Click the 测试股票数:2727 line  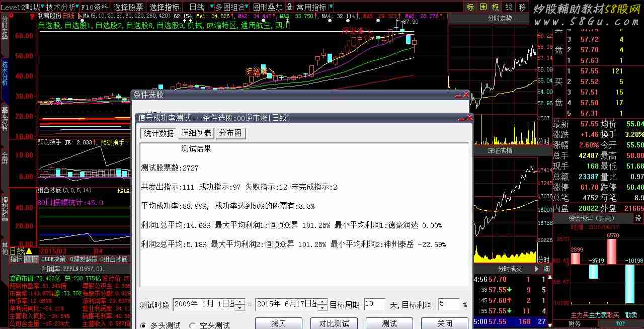[170, 168]
